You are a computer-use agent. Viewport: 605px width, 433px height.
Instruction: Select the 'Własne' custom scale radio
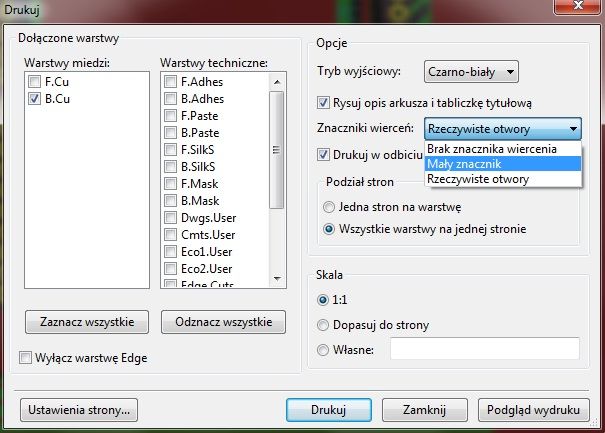click(323, 350)
